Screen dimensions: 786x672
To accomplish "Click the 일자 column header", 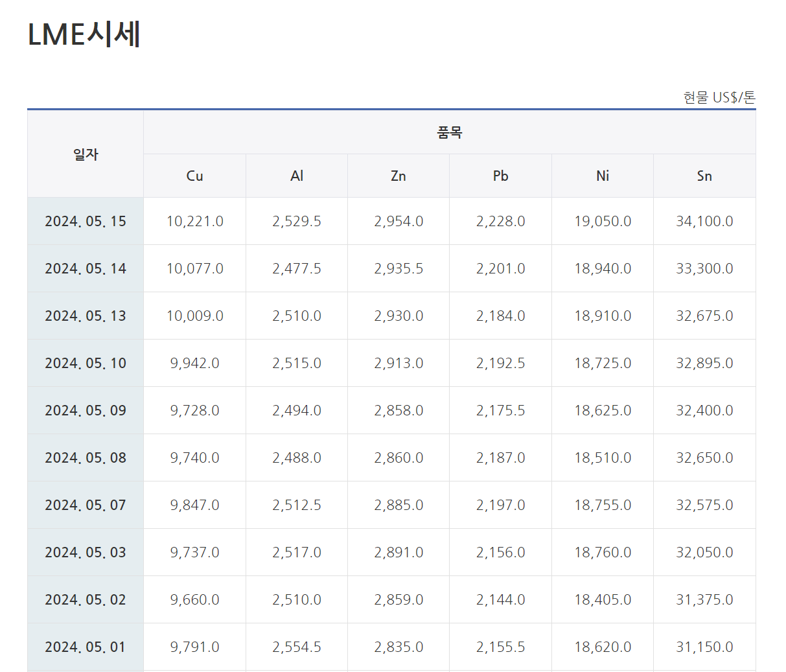I will point(86,154).
